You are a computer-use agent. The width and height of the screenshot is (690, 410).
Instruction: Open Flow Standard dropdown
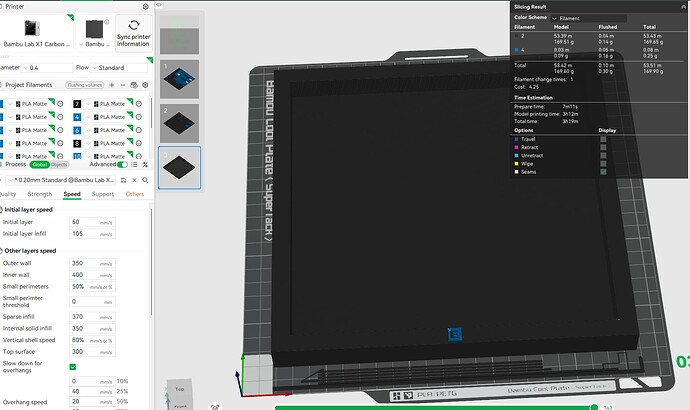[119, 68]
